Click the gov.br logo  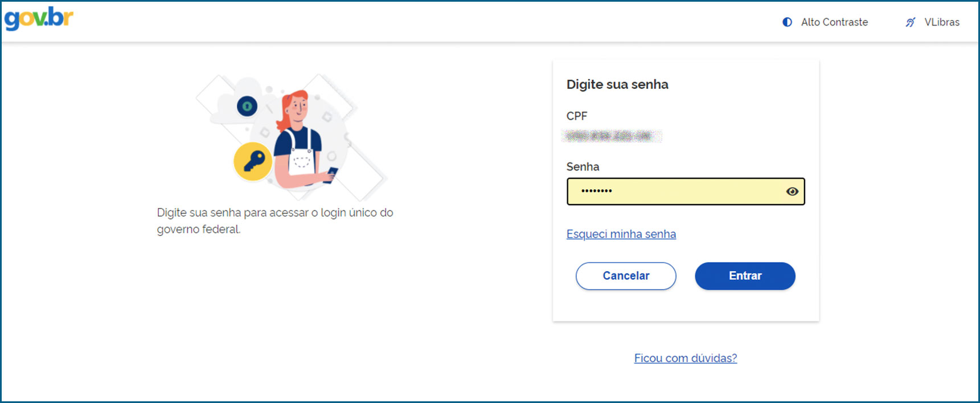[x=39, y=18]
